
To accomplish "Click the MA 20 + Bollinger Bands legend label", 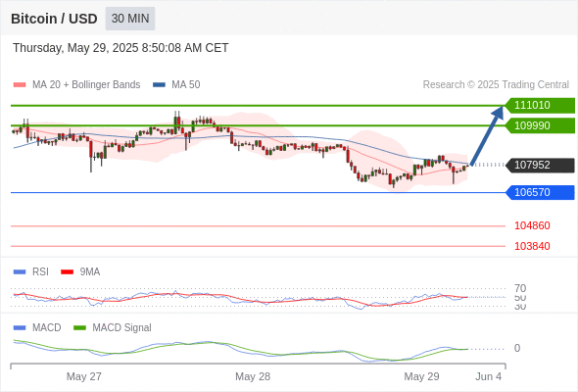I will tap(86, 85).
